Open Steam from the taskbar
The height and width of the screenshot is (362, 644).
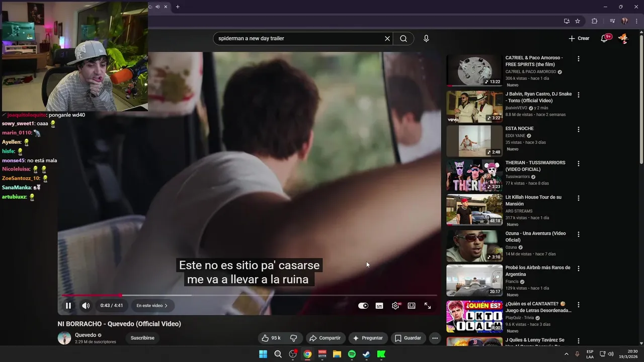point(366,354)
